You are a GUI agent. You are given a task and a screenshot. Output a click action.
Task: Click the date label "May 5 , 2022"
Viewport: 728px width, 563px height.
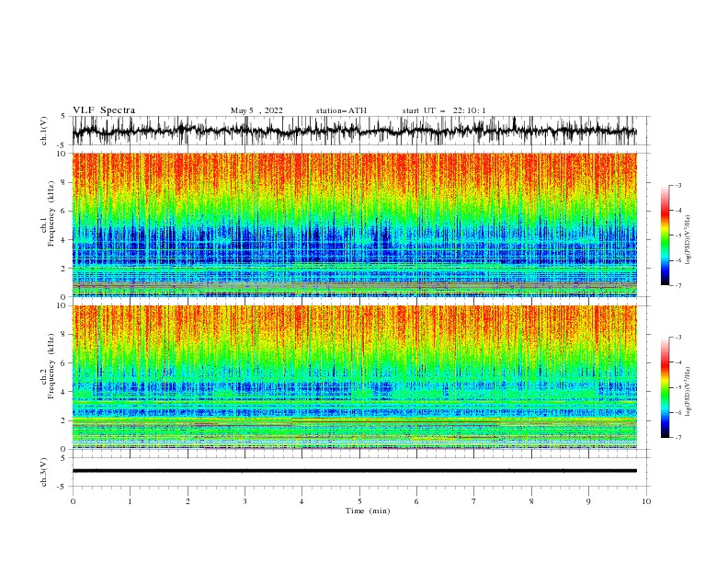click(256, 110)
